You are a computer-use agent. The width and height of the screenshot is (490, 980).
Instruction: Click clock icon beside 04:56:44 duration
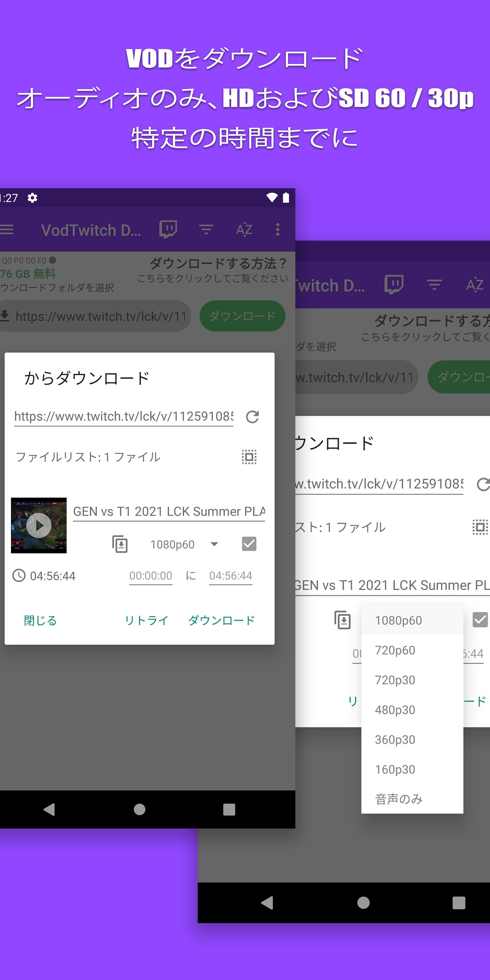19,576
